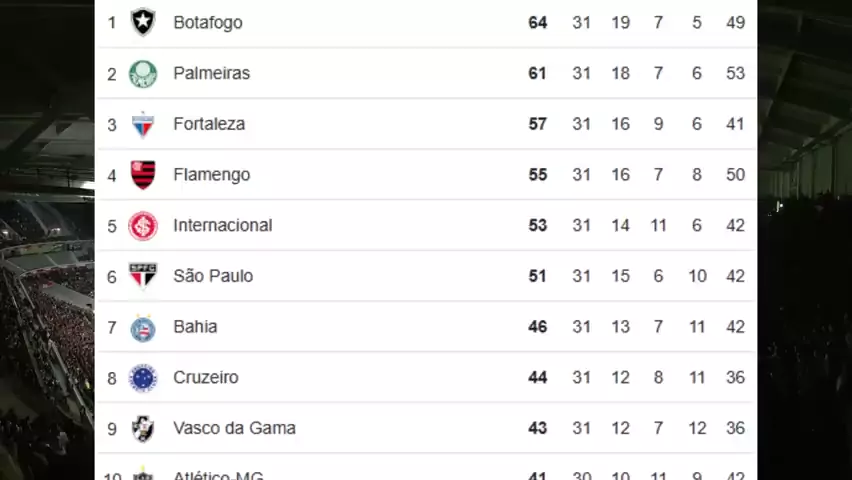Open the São Paulo team link
Screen dimensions: 852x480
point(213,276)
